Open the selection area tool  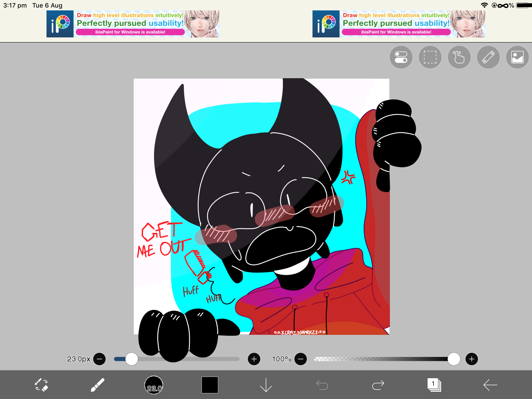[430, 57]
